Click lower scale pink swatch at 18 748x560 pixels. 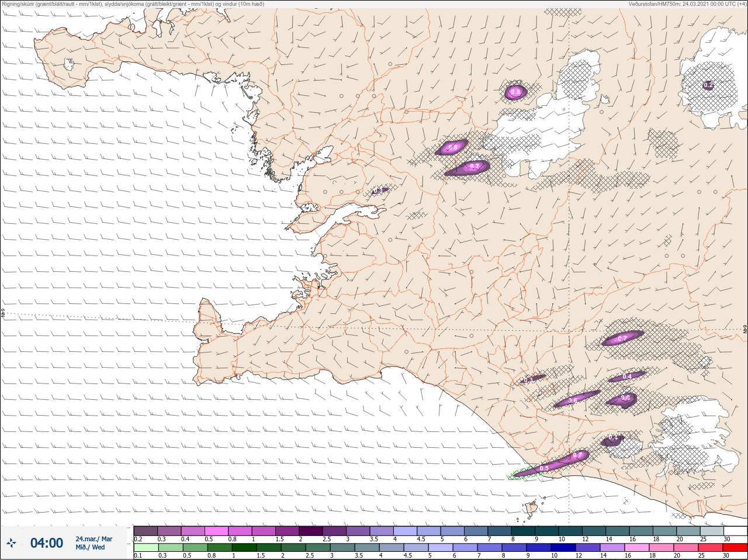tap(662, 548)
